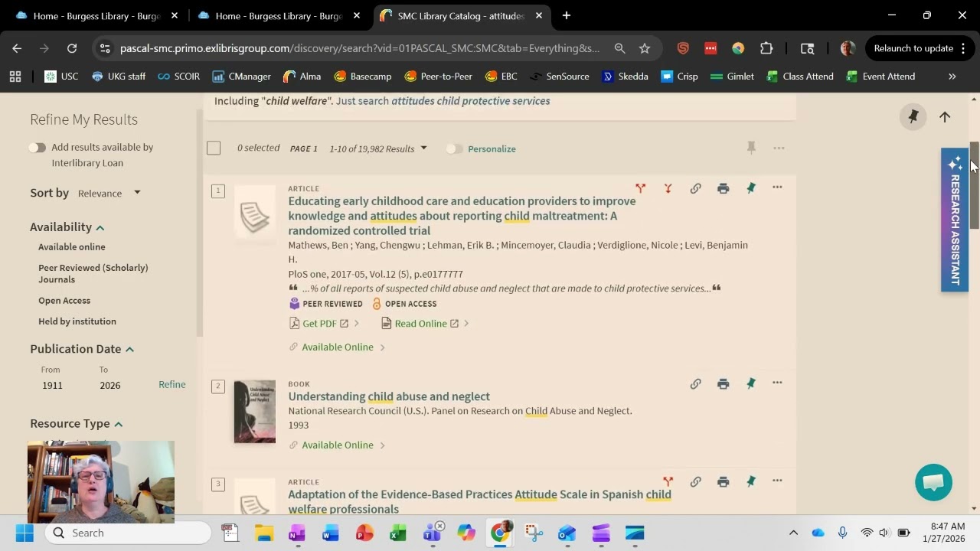Click Refine for publication date

[x=172, y=384]
